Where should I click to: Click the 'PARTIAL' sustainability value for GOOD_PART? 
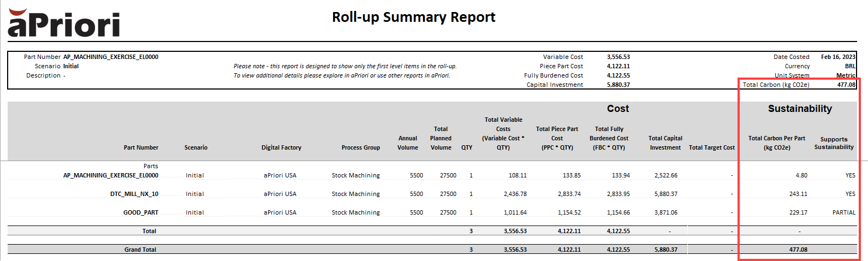[x=844, y=212]
